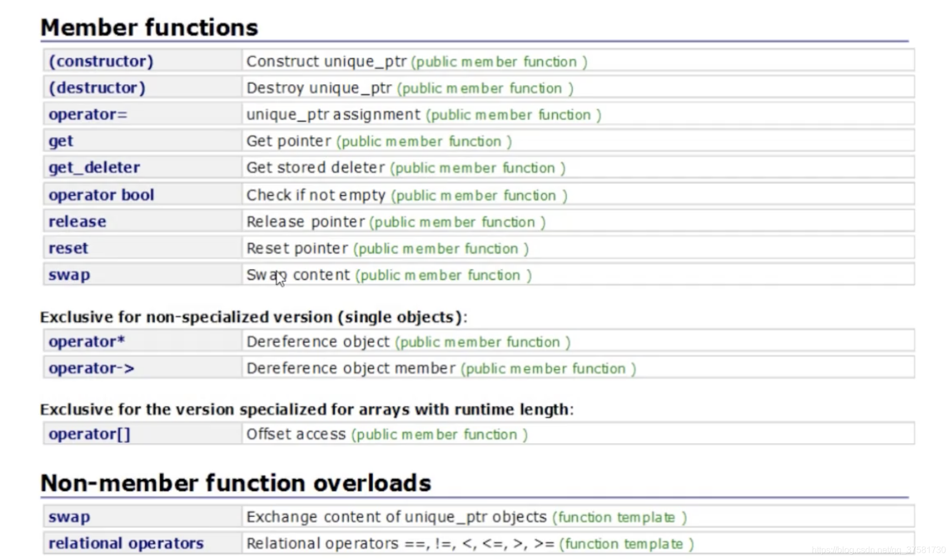The height and width of the screenshot is (560, 951).
Task: Click 'Construct unique_ptr' description text
Action: [x=326, y=61]
